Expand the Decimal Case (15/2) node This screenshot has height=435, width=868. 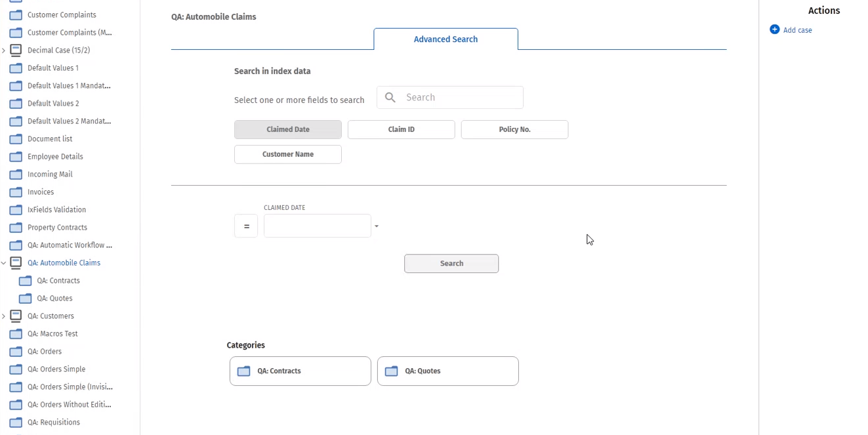(x=4, y=51)
